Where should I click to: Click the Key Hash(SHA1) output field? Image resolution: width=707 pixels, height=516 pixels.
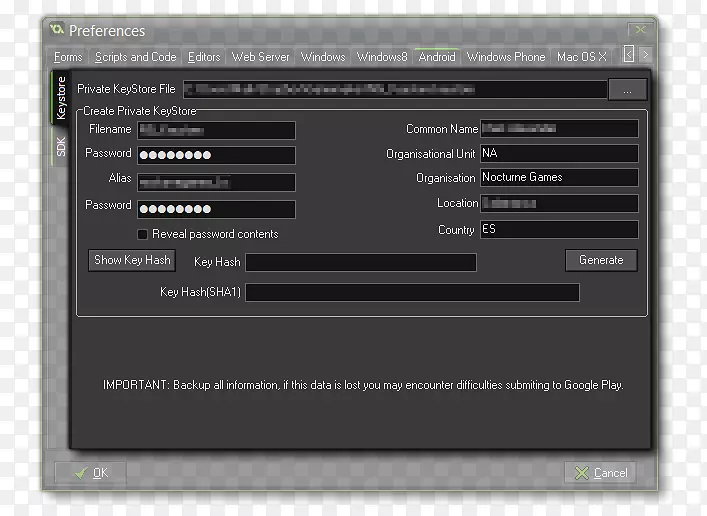point(412,293)
